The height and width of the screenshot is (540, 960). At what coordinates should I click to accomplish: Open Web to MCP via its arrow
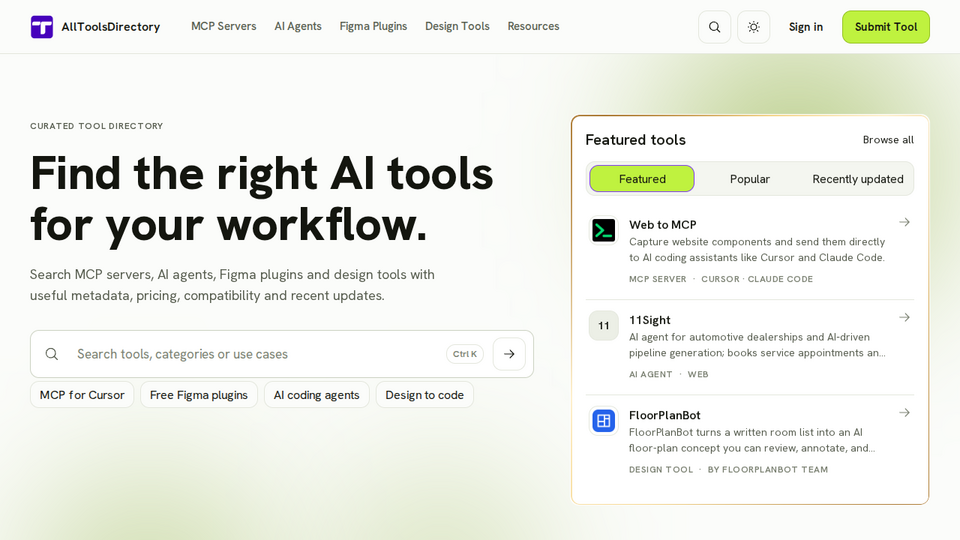904,222
